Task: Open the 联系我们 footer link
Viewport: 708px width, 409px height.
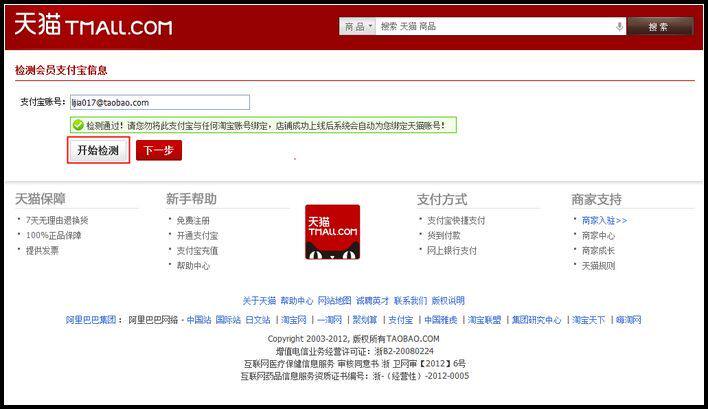Action: coord(410,301)
